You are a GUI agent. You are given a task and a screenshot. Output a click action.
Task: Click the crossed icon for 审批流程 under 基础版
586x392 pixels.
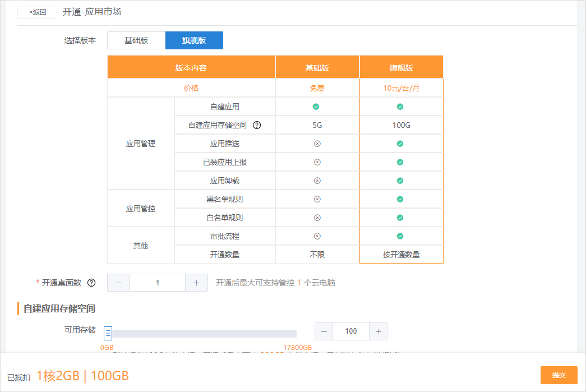(x=317, y=236)
